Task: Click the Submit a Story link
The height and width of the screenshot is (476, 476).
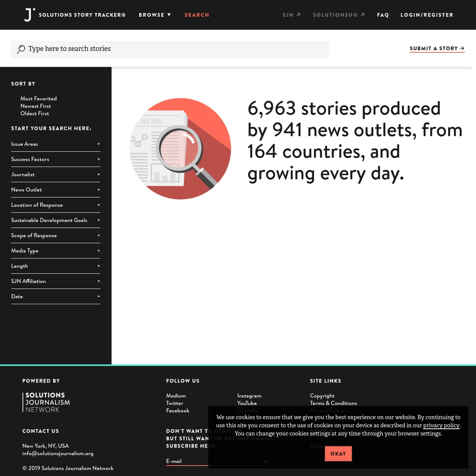Action: [x=437, y=48]
